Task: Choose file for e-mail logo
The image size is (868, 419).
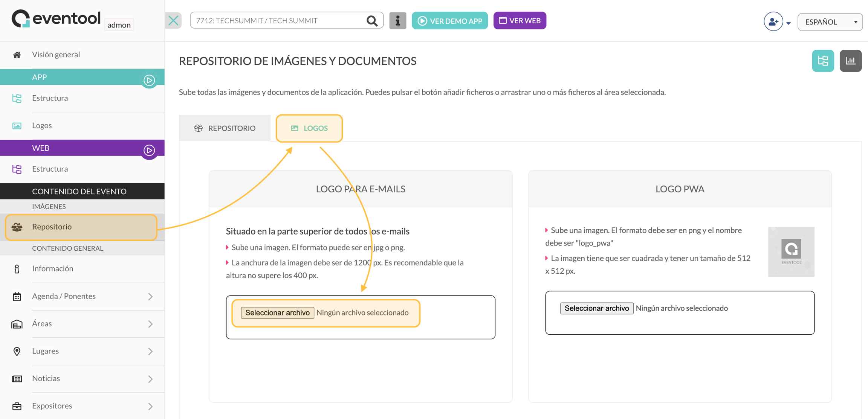Action: click(x=277, y=313)
